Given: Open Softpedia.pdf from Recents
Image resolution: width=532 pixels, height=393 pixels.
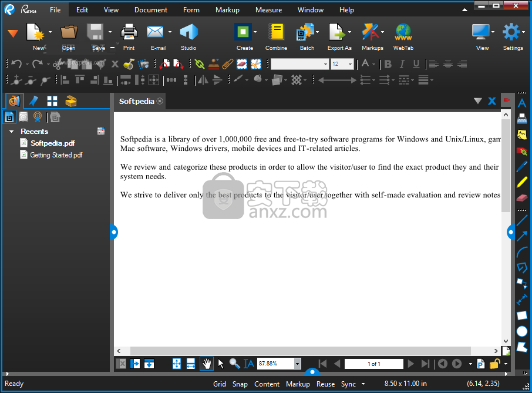Looking at the screenshot, I should (x=53, y=143).
